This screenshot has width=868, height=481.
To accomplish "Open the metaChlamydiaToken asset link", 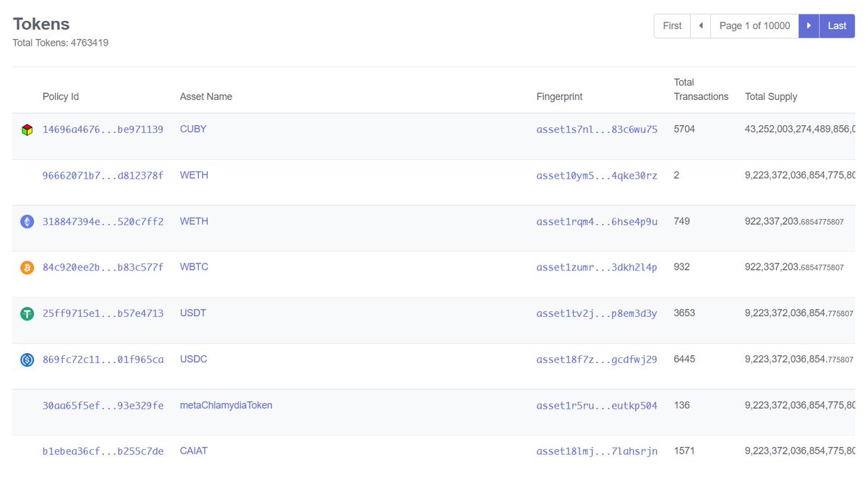I will click(x=226, y=405).
